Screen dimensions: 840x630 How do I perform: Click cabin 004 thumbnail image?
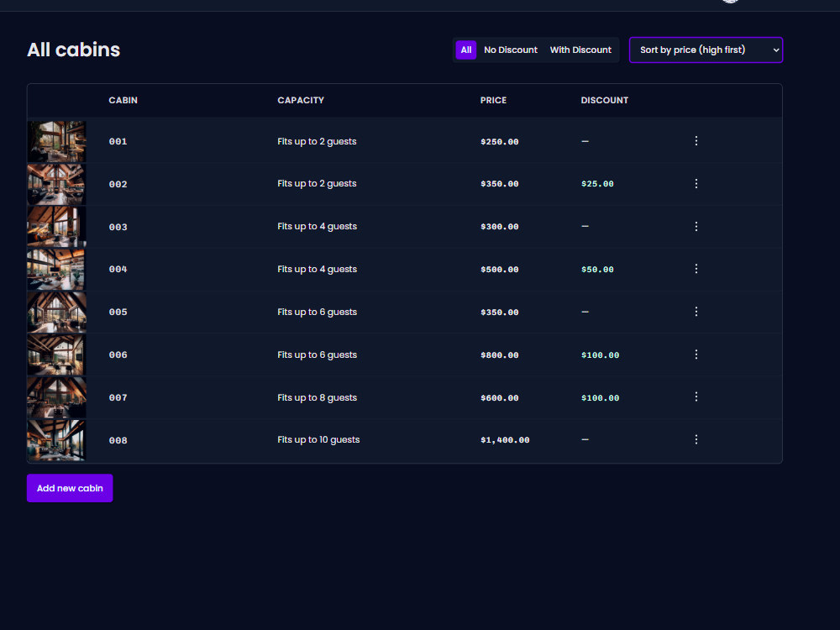[x=57, y=270]
